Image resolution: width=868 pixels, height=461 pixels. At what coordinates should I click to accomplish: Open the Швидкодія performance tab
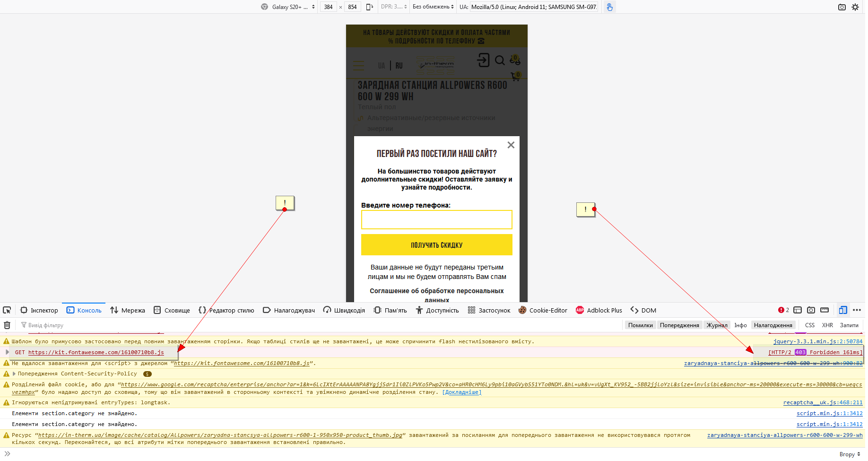pyautogui.click(x=344, y=310)
